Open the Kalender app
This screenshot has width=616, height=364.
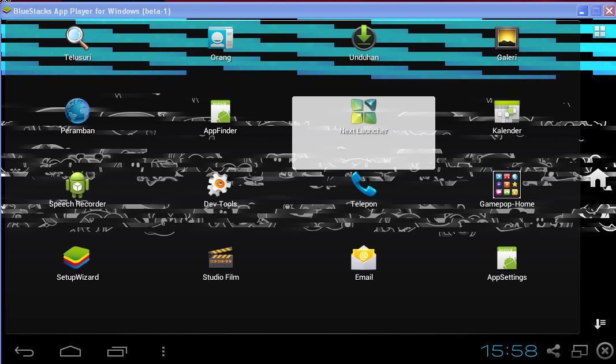[x=507, y=111]
